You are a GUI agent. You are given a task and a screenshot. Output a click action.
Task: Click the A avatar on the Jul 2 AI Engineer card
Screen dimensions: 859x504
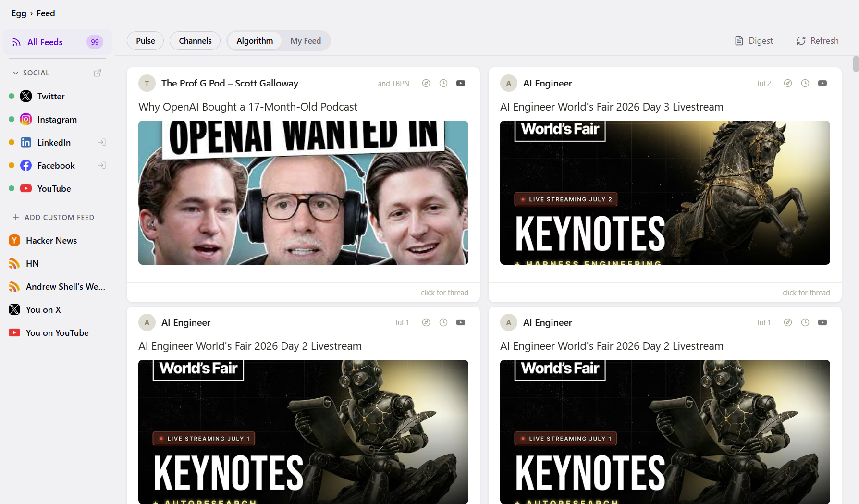coord(509,83)
